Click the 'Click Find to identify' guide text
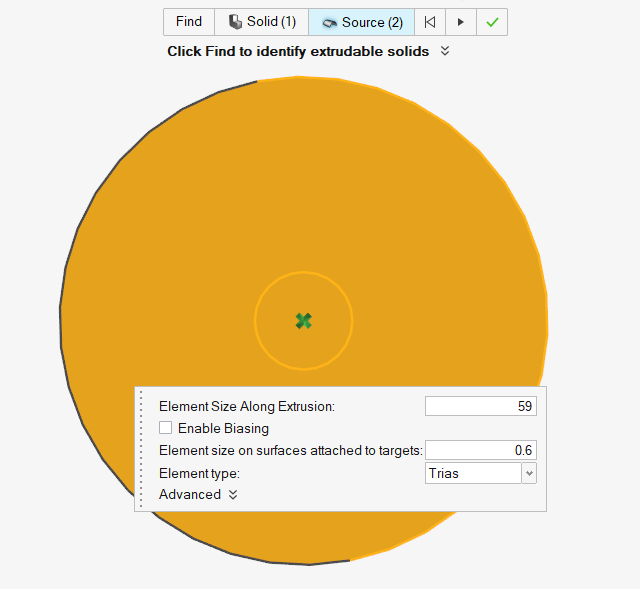 click(298, 51)
